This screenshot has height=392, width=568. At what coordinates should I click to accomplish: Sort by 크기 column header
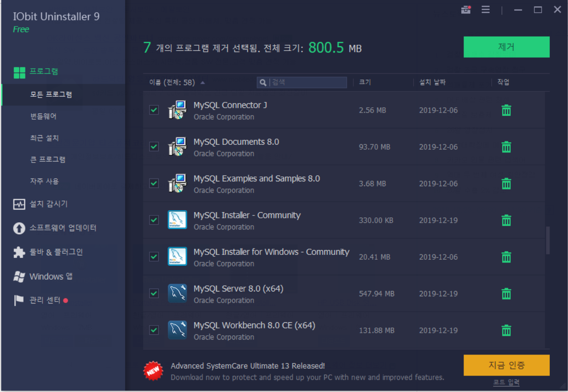[x=365, y=82]
